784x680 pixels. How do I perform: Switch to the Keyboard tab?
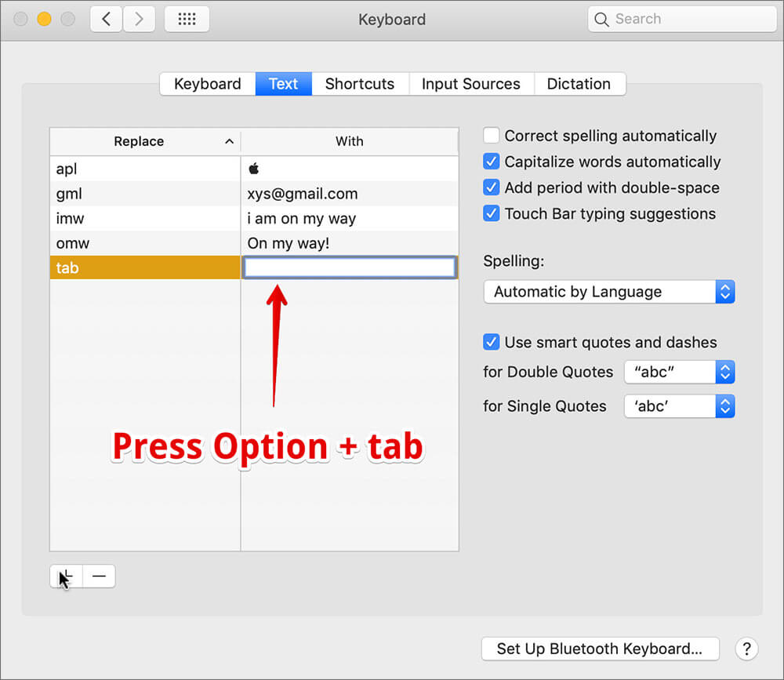pyautogui.click(x=208, y=84)
